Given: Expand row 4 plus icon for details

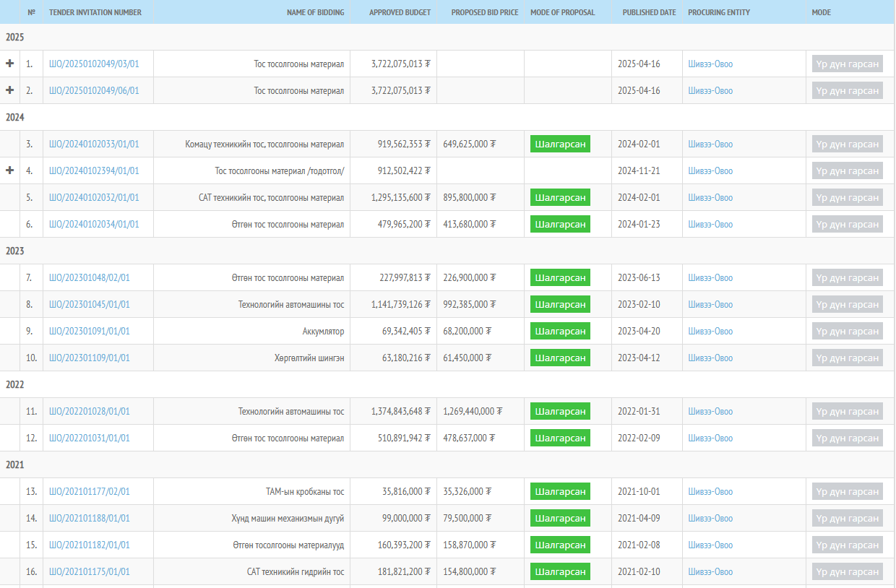Looking at the screenshot, I should (10, 170).
